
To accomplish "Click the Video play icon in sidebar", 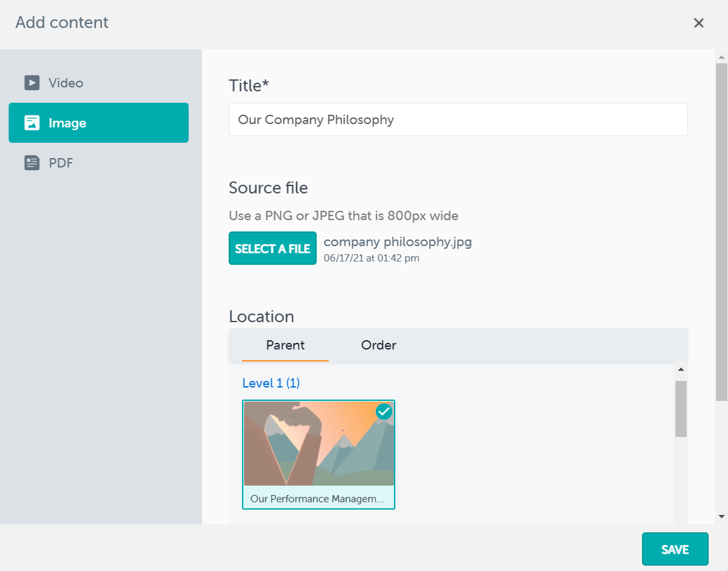I will click(32, 83).
